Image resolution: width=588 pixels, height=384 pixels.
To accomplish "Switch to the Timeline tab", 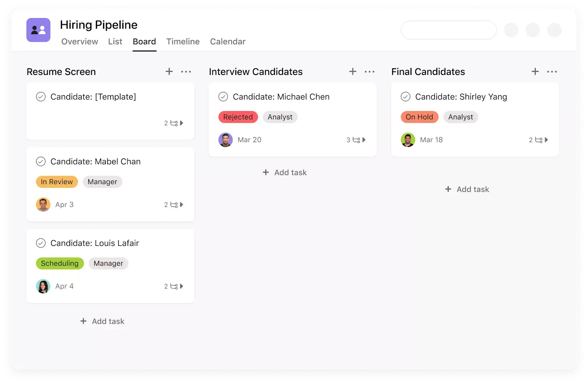I will click(183, 42).
